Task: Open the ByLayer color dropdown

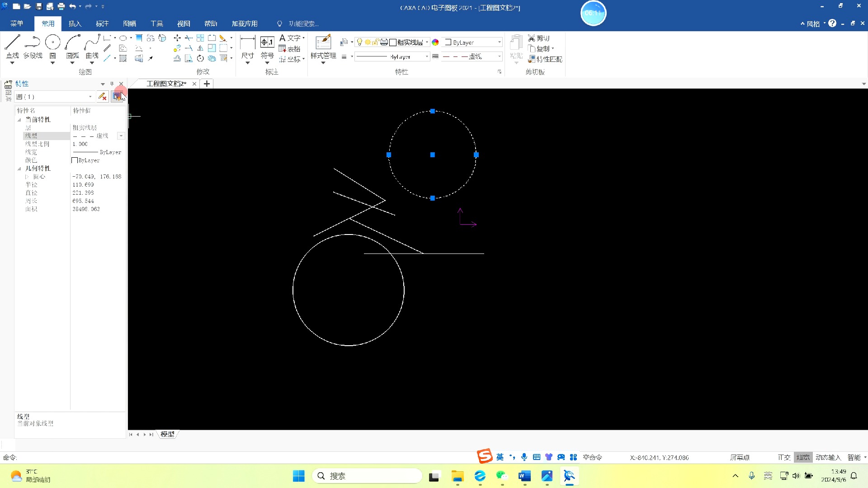Action: (499, 42)
